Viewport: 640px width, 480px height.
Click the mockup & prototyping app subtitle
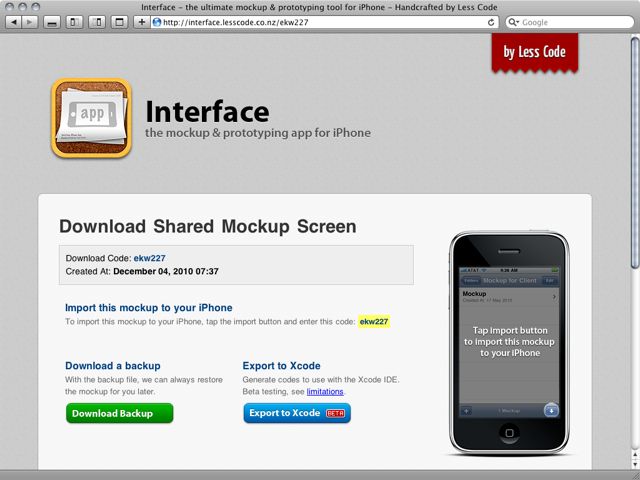258,133
